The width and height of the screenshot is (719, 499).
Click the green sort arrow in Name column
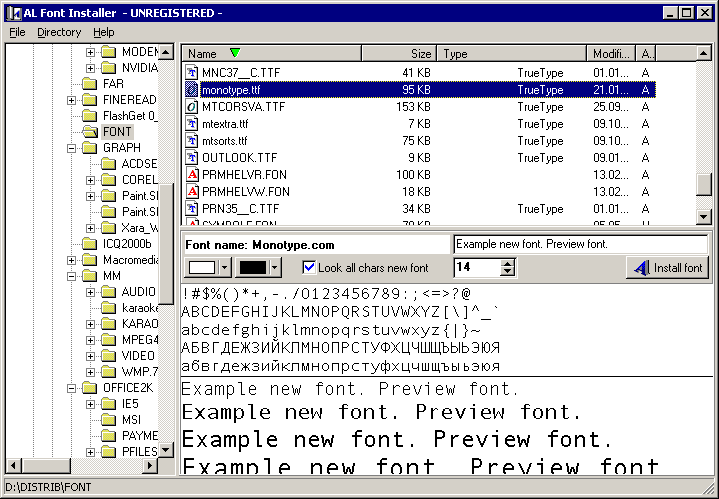tap(235, 53)
